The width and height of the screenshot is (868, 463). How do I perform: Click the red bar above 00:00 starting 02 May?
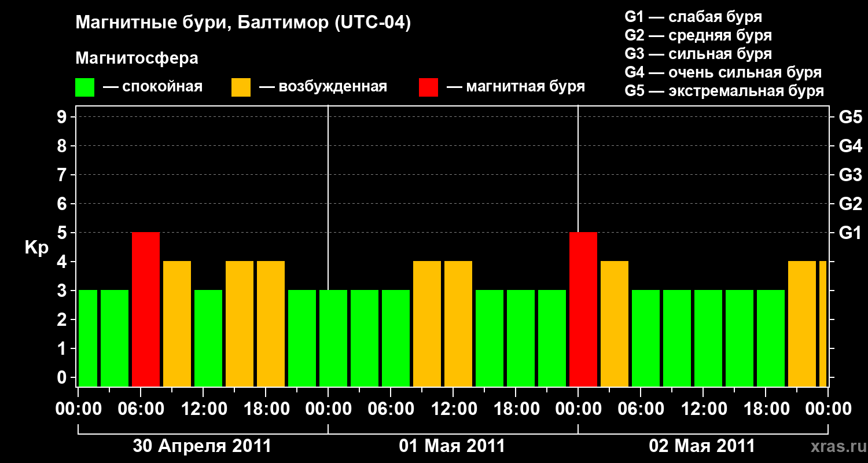(583, 309)
